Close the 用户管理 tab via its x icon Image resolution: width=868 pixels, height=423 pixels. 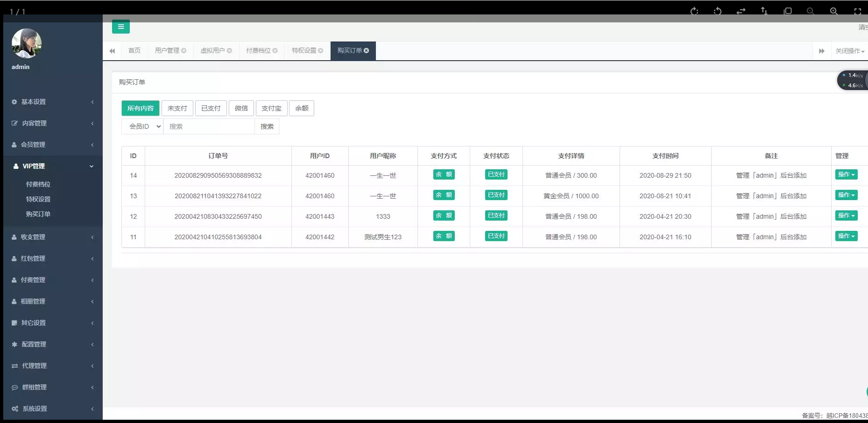tap(184, 51)
